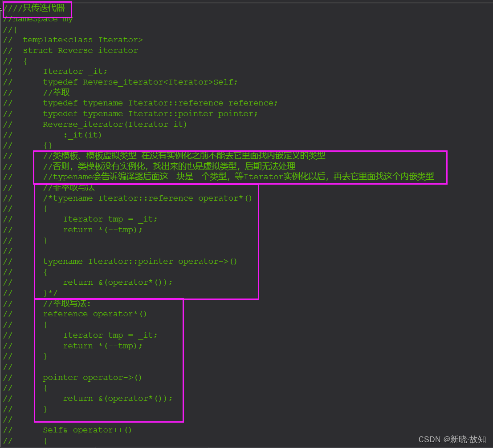Click the struct Reverse_iterator declaration
The width and height of the screenshot is (493, 448).
tap(80, 51)
